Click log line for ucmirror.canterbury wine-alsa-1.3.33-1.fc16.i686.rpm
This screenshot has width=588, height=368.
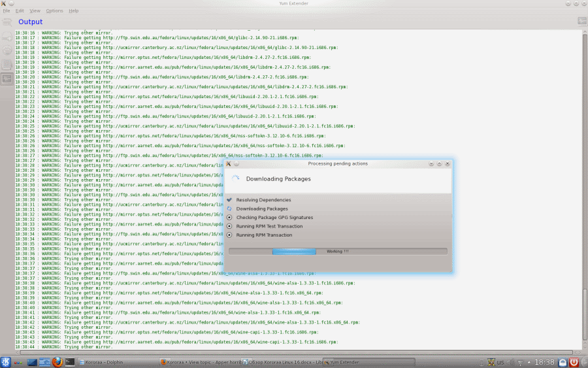tap(186, 283)
